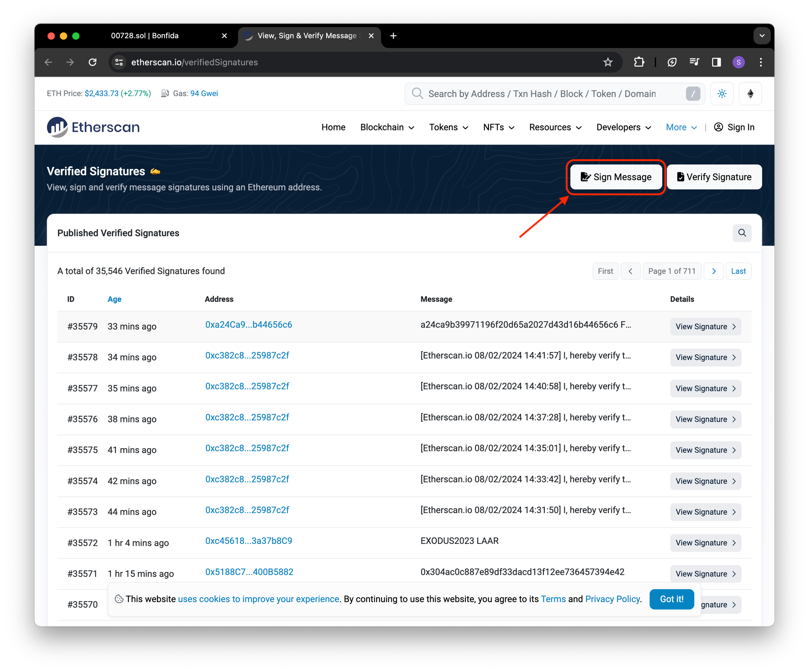809x672 pixels.
Task: Go to next page of signatures
Action: coord(713,271)
